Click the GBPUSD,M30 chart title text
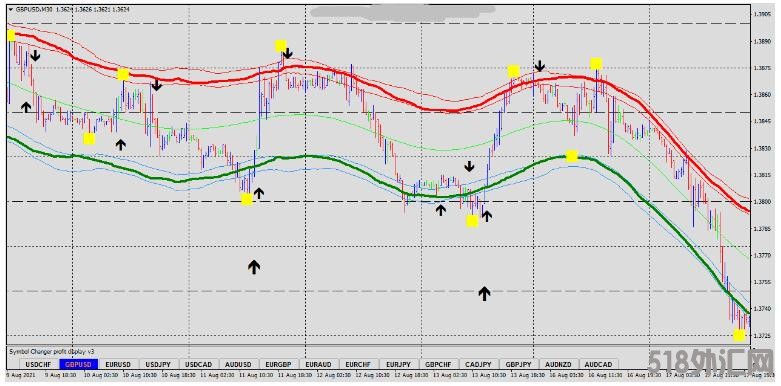Image resolution: width=781 pixels, height=386 pixels. (33, 9)
